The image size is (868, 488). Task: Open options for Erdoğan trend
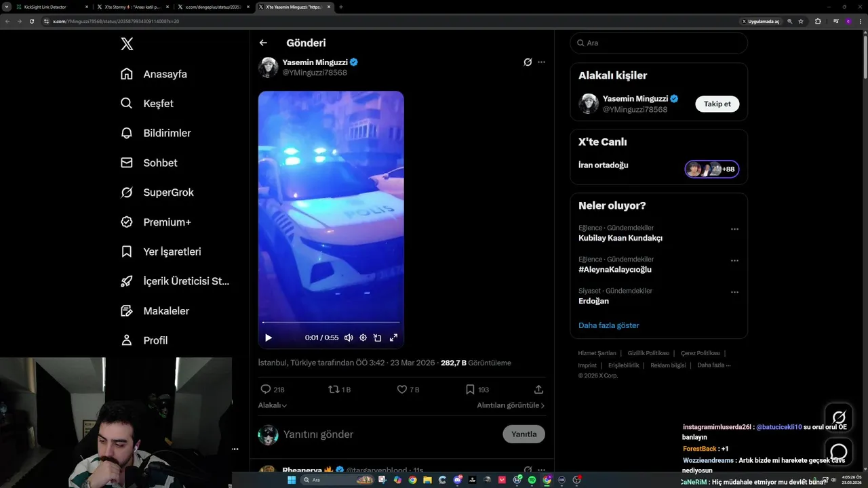click(x=734, y=292)
